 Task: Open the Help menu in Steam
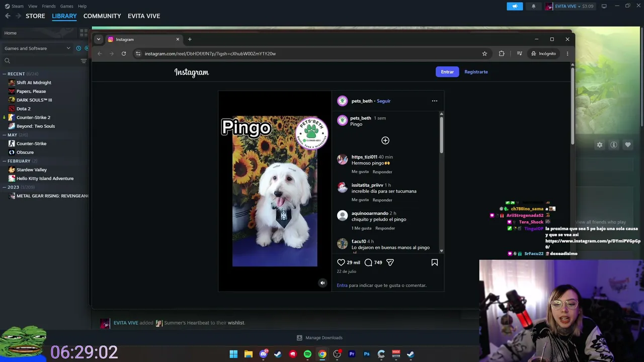click(x=82, y=7)
